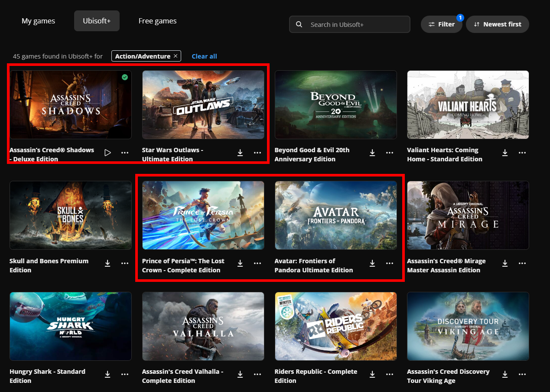Download Assassin's Creed Mirage Master Assassin Edition
The width and height of the screenshot is (550, 392).
[x=505, y=263]
